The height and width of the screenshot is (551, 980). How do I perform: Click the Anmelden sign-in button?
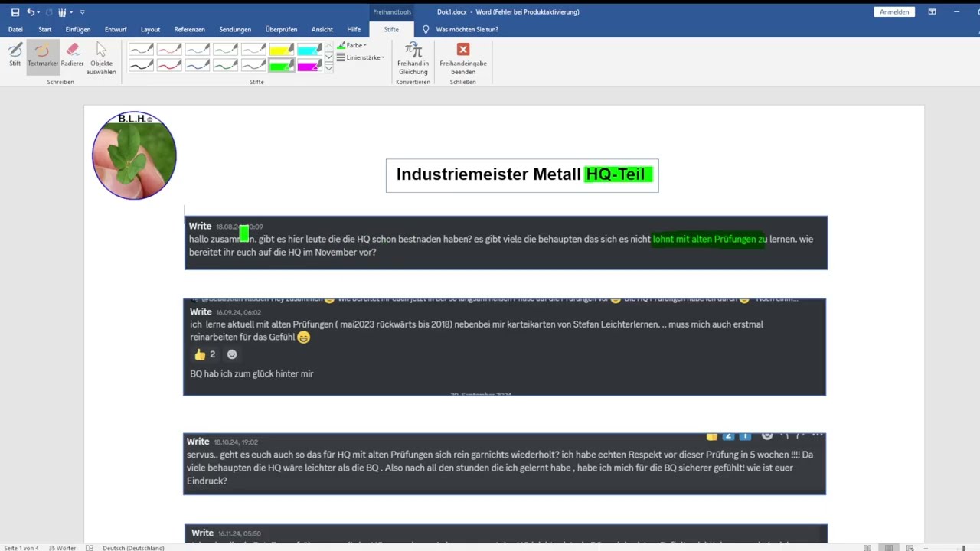click(894, 12)
